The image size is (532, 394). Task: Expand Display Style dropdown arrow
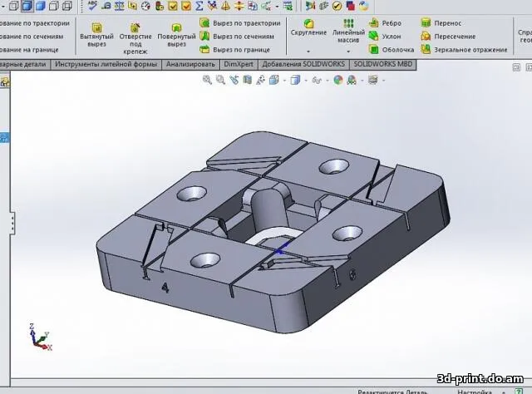306,81
